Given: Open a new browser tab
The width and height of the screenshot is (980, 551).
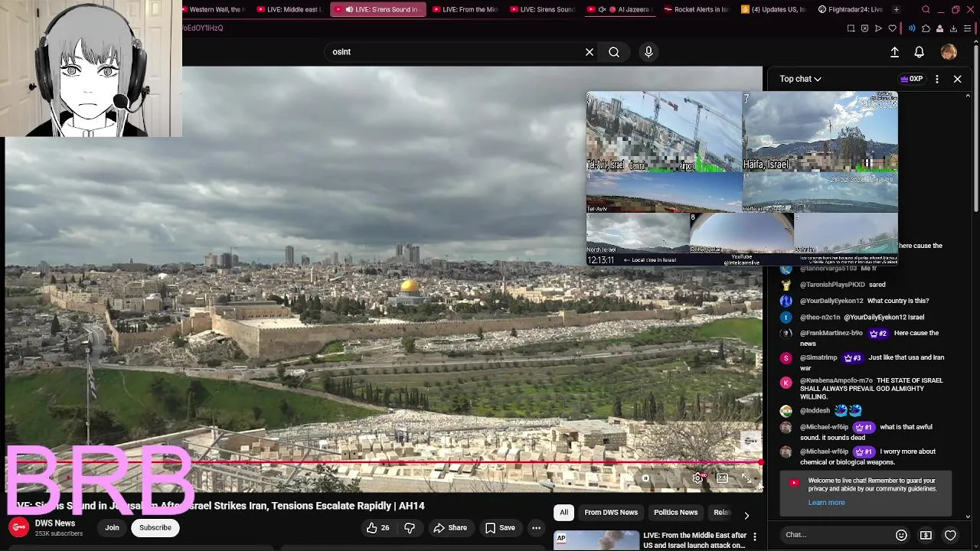Looking at the screenshot, I should (897, 9).
